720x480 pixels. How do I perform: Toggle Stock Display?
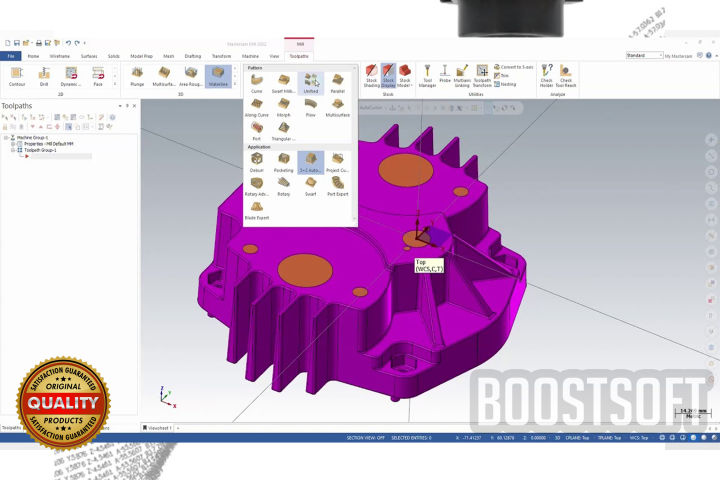coord(388,76)
